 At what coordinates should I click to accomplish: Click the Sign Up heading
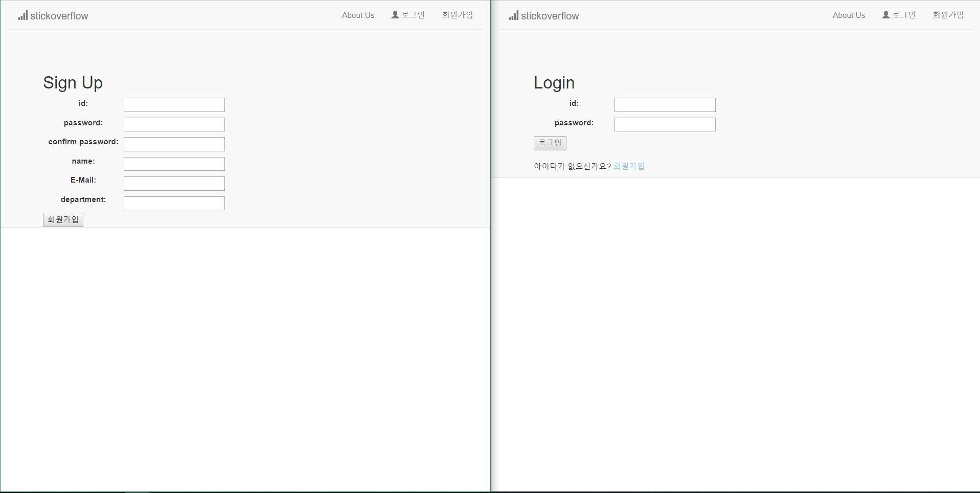click(73, 83)
